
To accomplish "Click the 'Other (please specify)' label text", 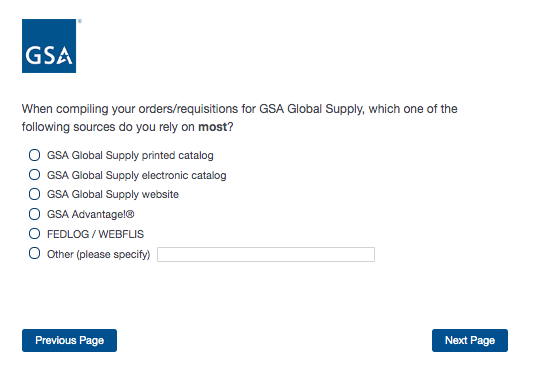I will (x=98, y=254).
